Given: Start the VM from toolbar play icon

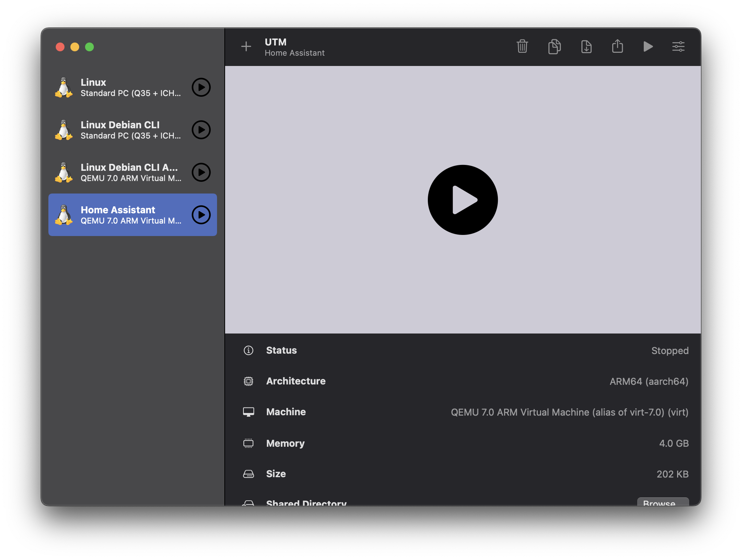Looking at the screenshot, I should 648,47.
